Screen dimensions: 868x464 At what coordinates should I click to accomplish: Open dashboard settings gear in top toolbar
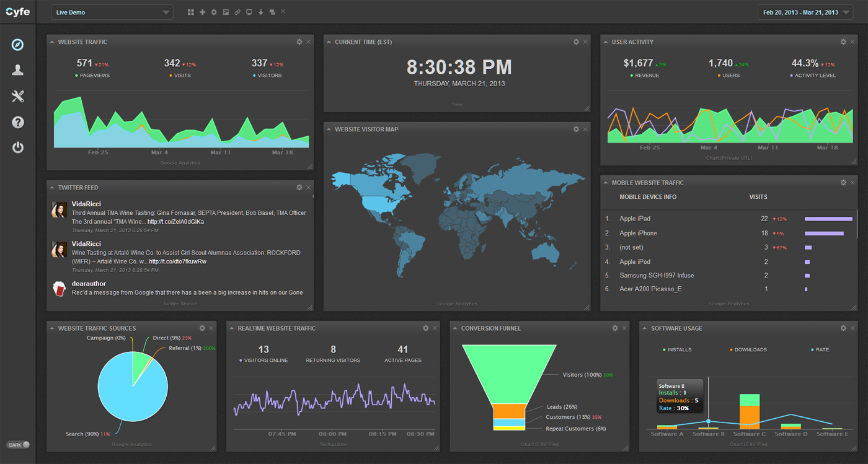pyautogui.click(x=214, y=12)
